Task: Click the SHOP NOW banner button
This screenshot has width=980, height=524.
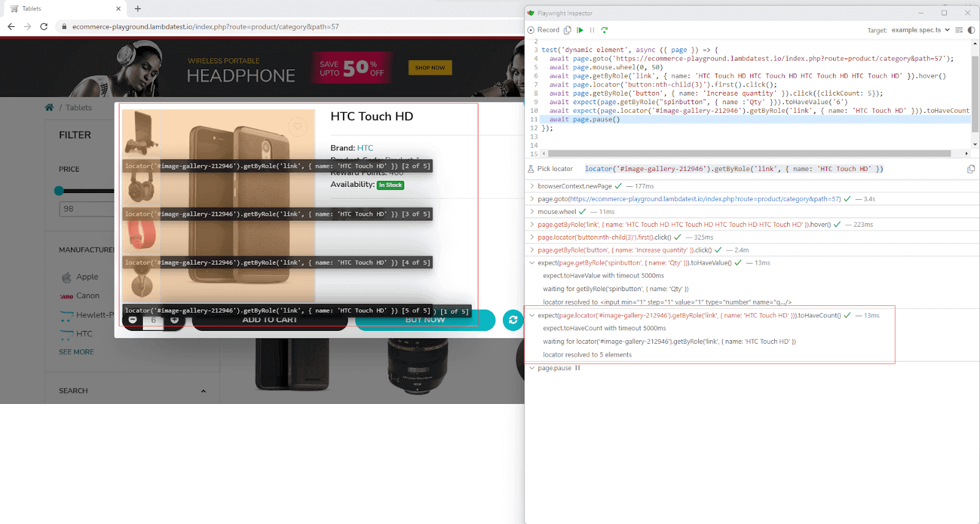Action: tap(430, 68)
